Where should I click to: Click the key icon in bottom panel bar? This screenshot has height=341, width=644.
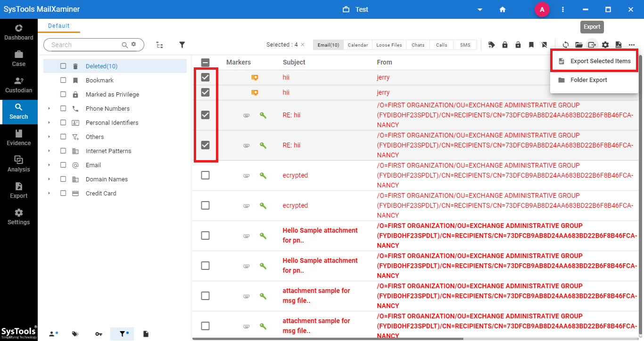pos(99,334)
